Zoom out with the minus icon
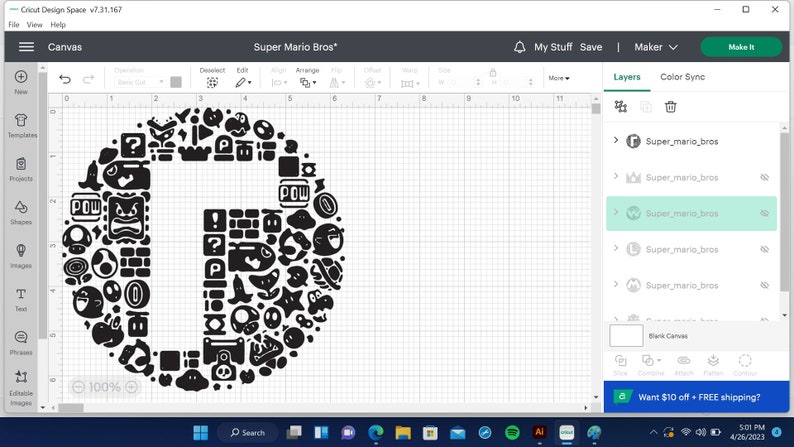Viewport: 794px width, 447px height. click(x=78, y=387)
